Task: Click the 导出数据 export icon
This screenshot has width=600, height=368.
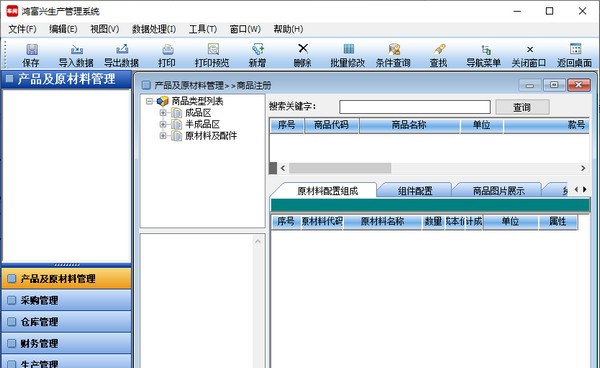Action: point(122,49)
